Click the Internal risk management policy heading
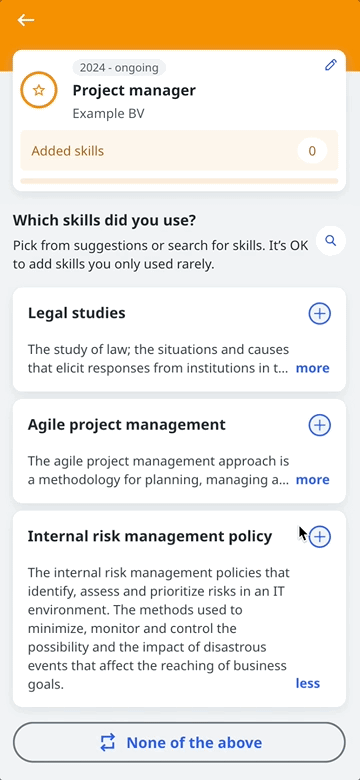 [150, 536]
